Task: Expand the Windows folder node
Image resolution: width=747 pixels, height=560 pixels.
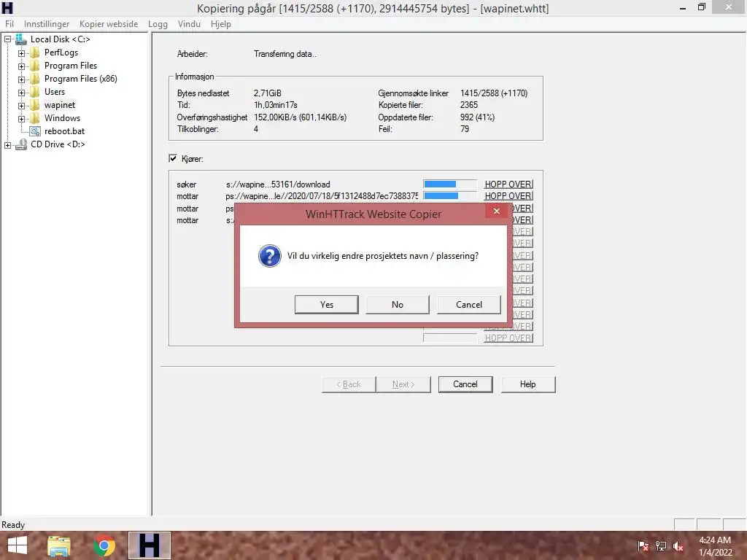Action: (21, 119)
